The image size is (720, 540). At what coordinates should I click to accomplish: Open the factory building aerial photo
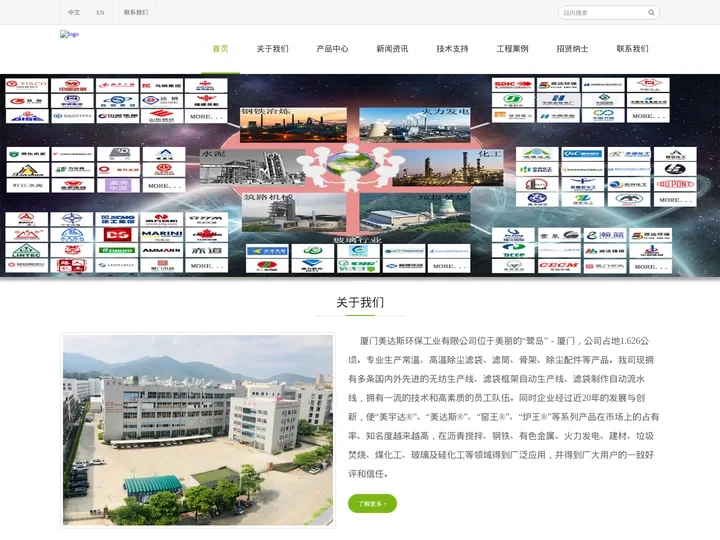click(x=198, y=430)
